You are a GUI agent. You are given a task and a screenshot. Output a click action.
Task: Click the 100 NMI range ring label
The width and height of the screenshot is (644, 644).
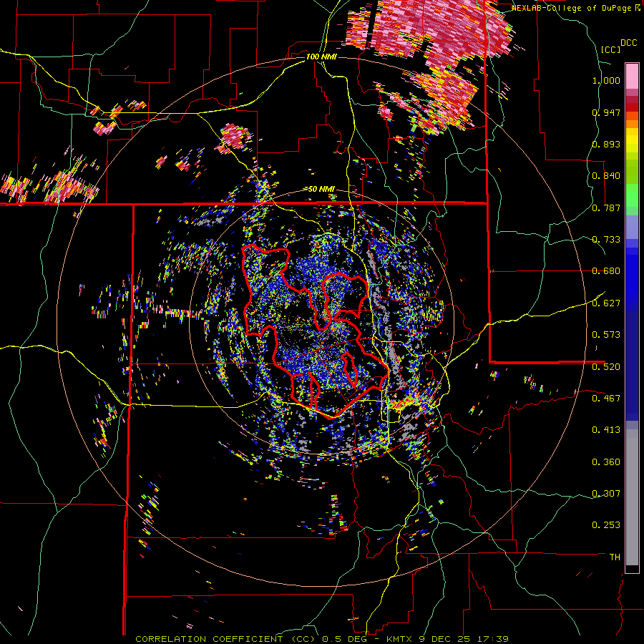point(321,57)
